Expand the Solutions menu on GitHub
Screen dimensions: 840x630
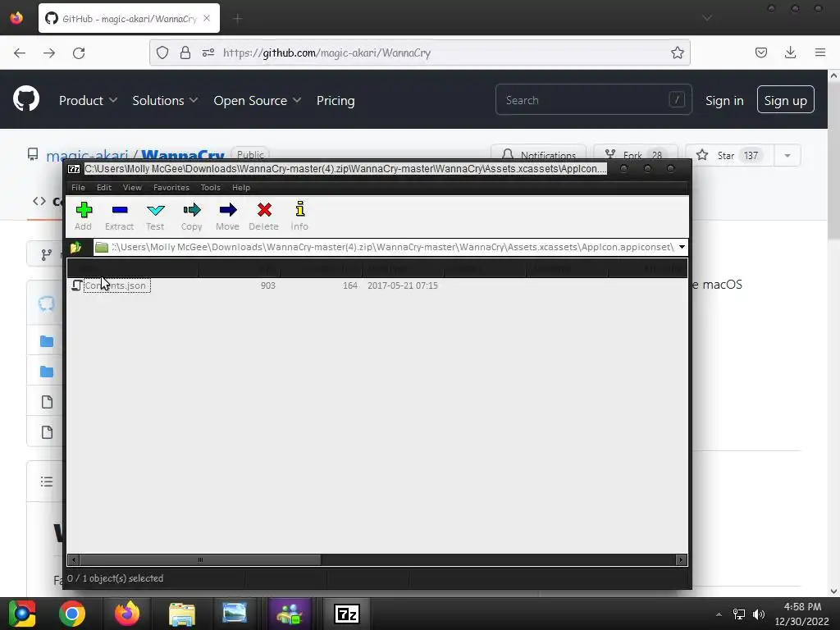(x=165, y=100)
